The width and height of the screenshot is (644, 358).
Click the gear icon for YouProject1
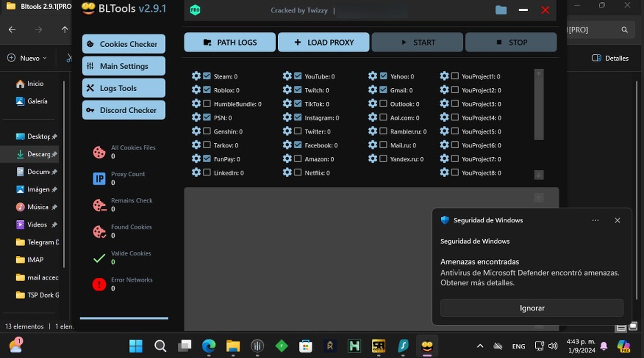[444, 76]
